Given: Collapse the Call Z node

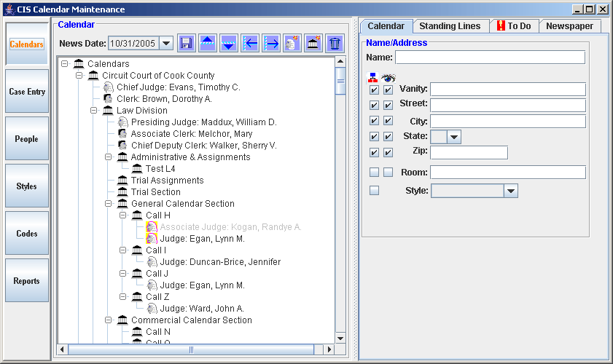Looking at the screenshot, I should coord(122,297).
